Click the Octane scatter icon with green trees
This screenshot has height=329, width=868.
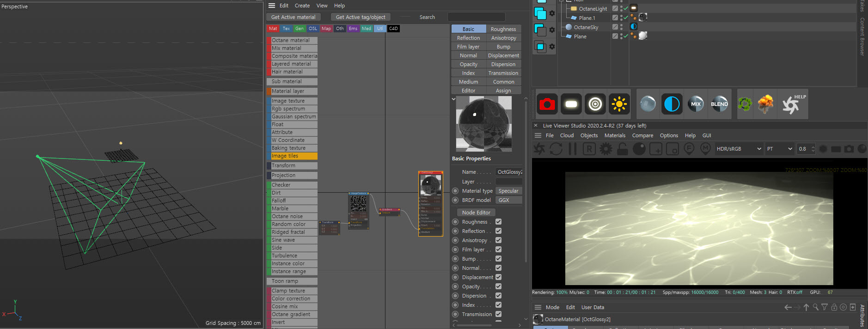click(x=745, y=104)
